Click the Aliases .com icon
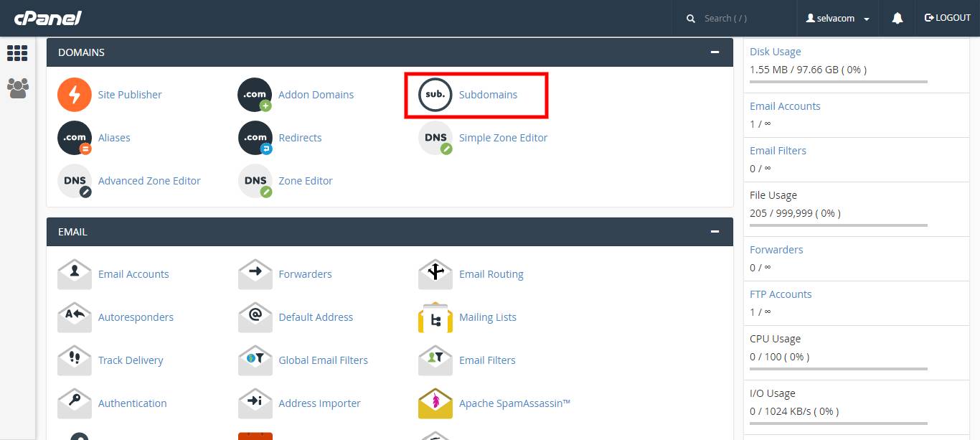The width and height of the screenshot is (980, 440). click(75, 138)
